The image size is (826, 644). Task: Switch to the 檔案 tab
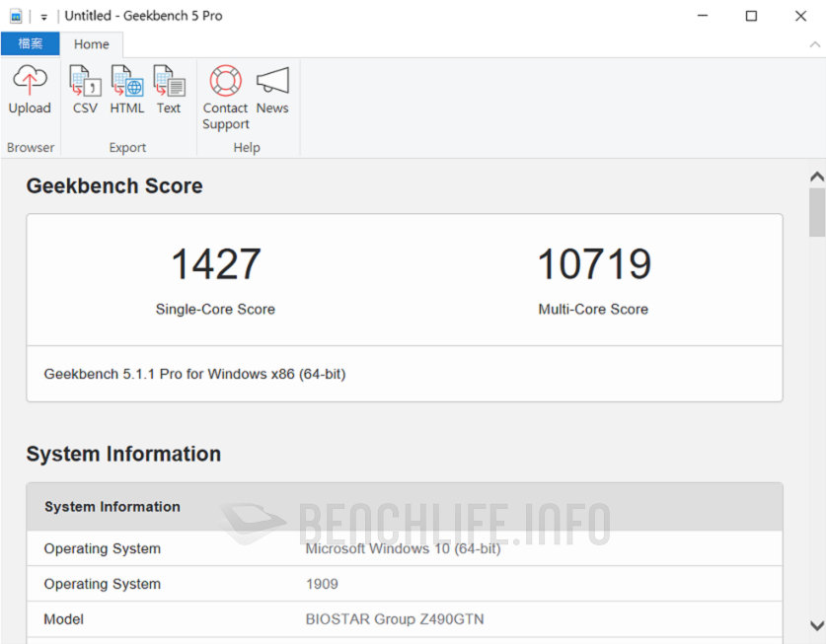coord(30,43)
